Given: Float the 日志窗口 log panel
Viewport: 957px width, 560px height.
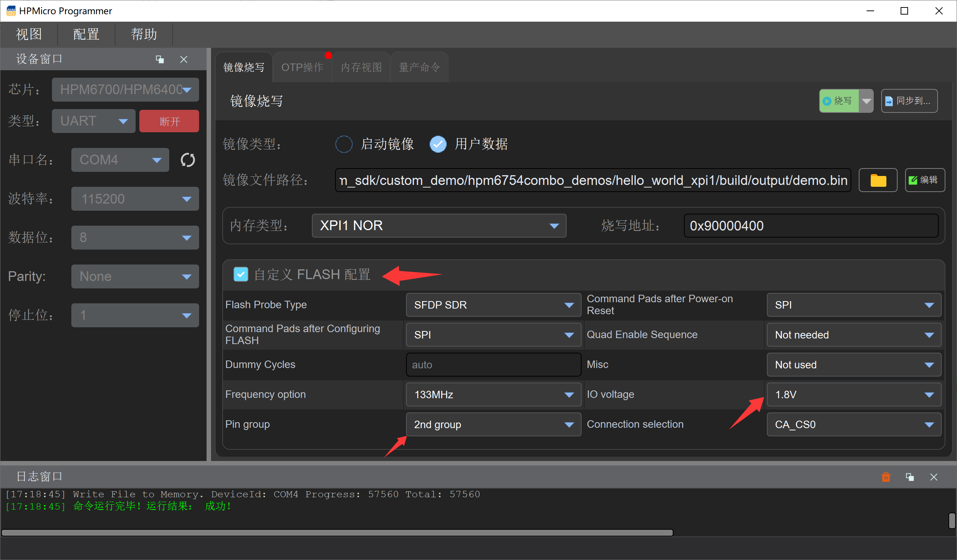Looking at the screenshot, I should (910, 477).
